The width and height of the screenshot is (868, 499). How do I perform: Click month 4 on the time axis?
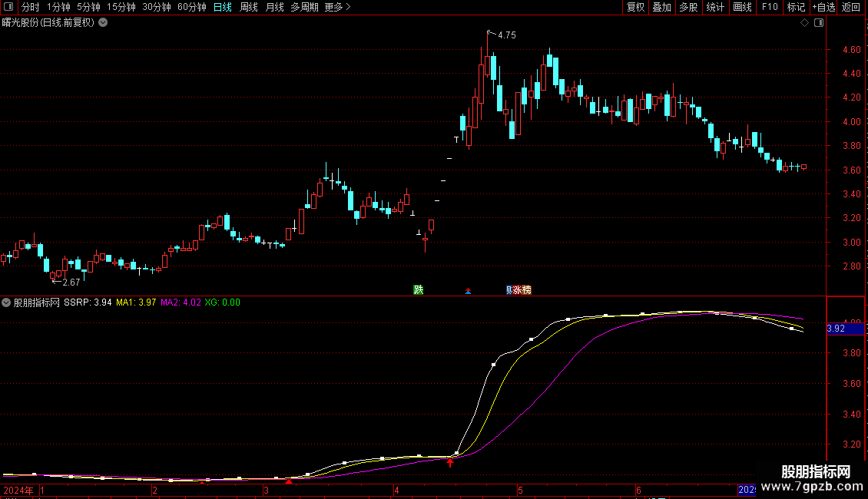(x=396, y=490)
